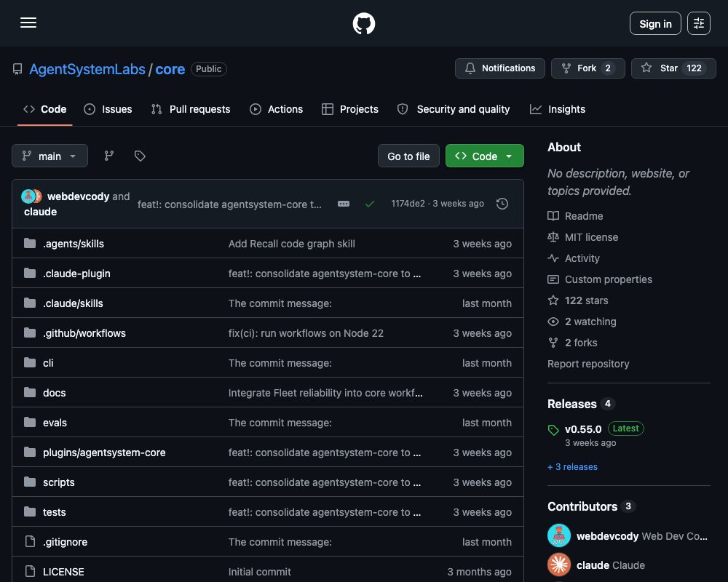728x582 pixels.
Task: Open v0.55.0 latest release
Action: (583, 429)
